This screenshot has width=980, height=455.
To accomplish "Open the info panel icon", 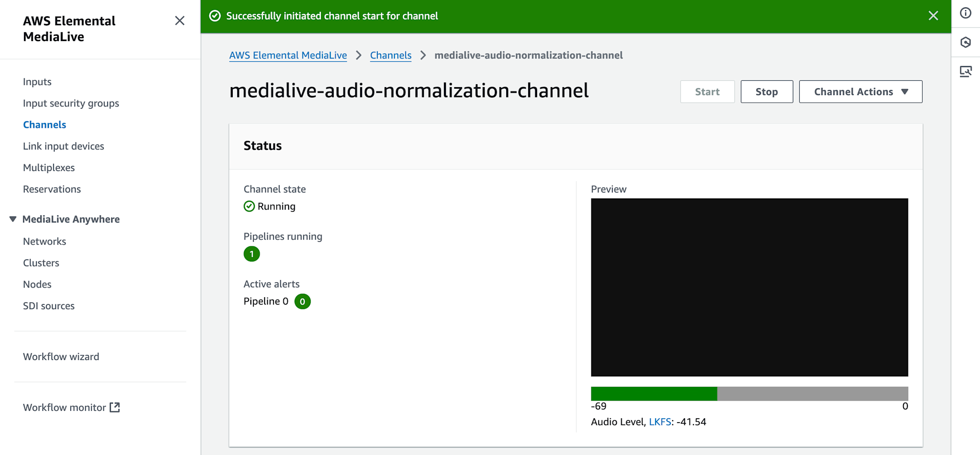I will [965, 13].
